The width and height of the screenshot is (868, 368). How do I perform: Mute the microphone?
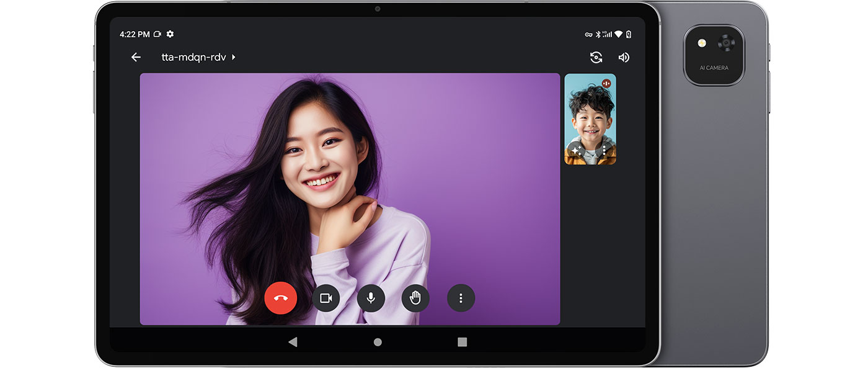tap(371, 298)
